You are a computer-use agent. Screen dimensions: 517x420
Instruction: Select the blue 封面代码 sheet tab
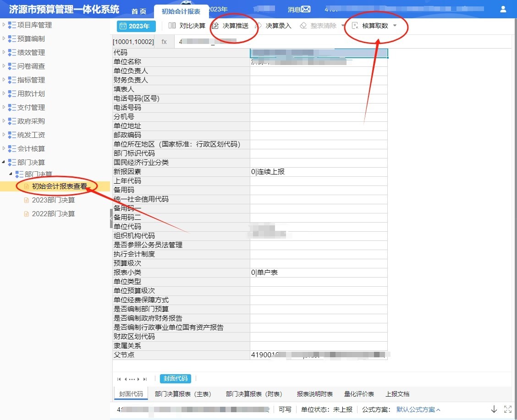point(176,378)
